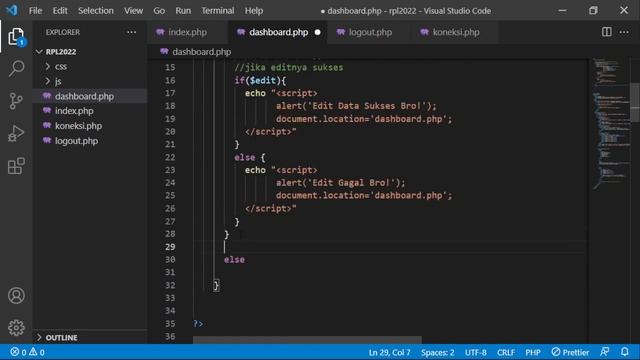Open the File menu

(35, 11)
